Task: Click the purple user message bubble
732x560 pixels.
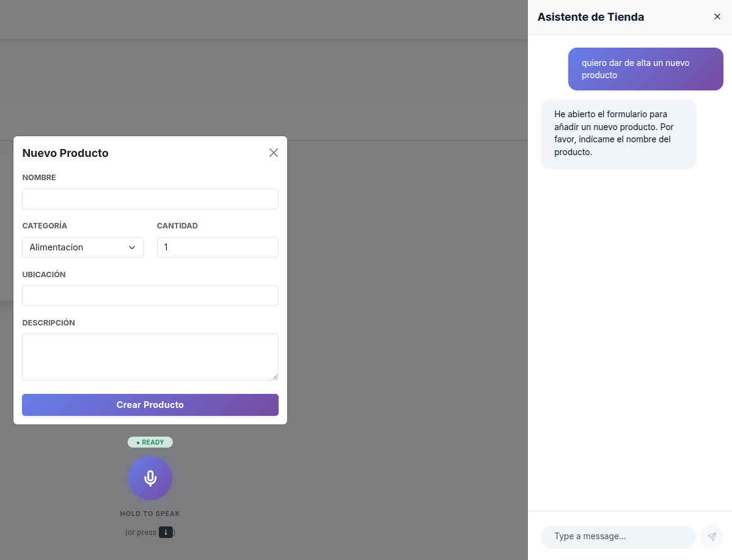Action: point(645,68)
